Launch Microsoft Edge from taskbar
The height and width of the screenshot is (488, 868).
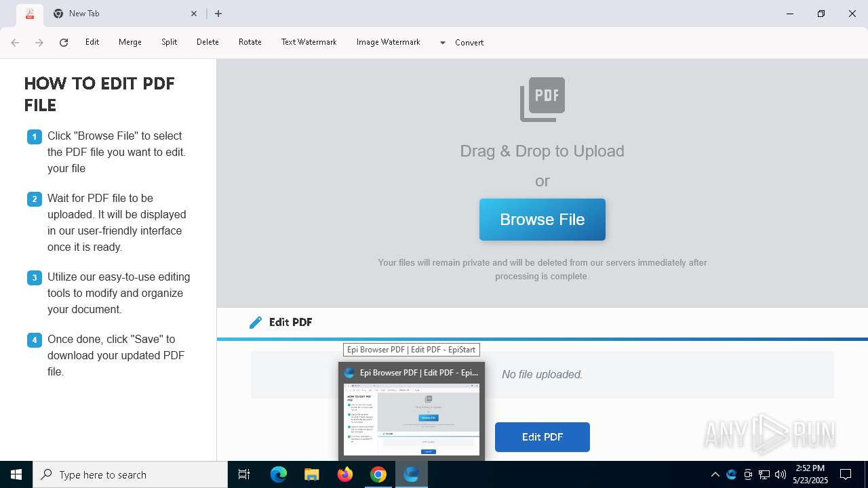pos(279,474)
